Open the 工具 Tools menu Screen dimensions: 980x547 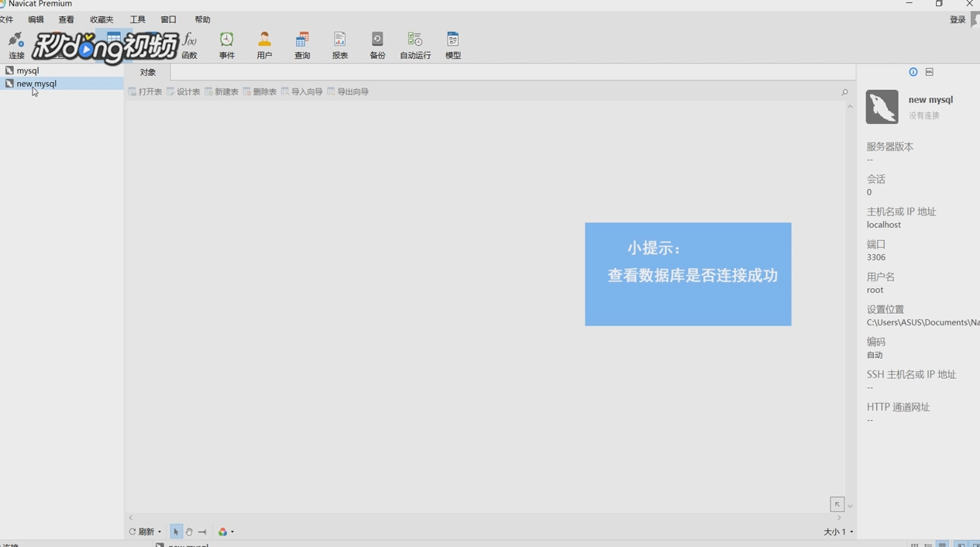pyautogui.click(x=138, y=19)
